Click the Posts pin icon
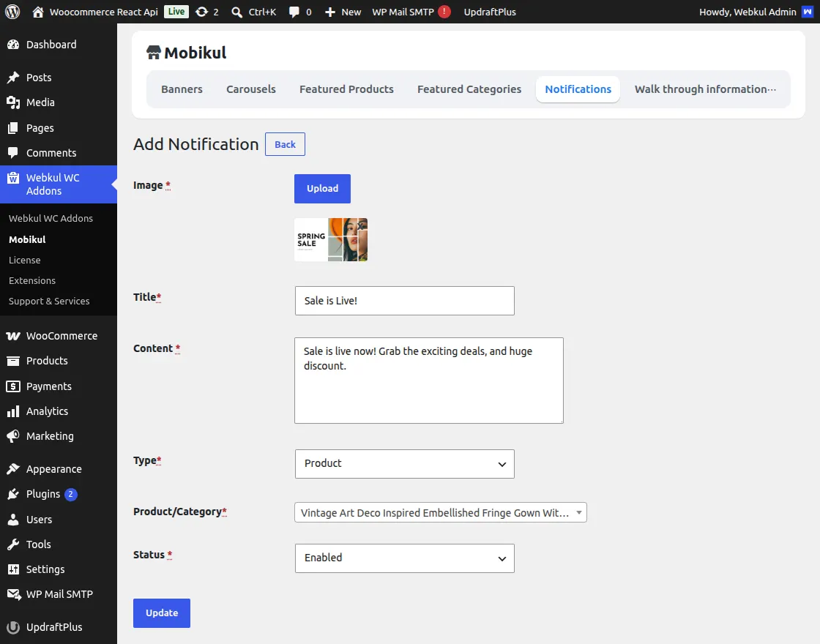This screenshot has height=644, width=820. click(13, 78)
